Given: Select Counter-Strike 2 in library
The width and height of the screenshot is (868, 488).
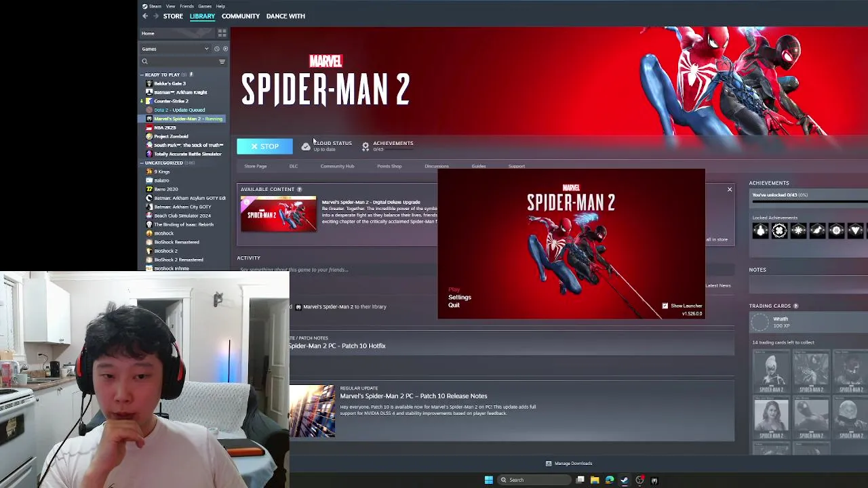Looking at the screenshot, I should tap(171, 101).
